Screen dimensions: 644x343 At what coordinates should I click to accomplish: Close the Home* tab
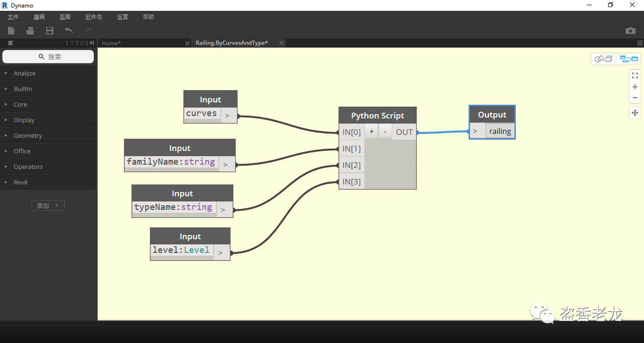pyautogui.click(x=188, y=43)
